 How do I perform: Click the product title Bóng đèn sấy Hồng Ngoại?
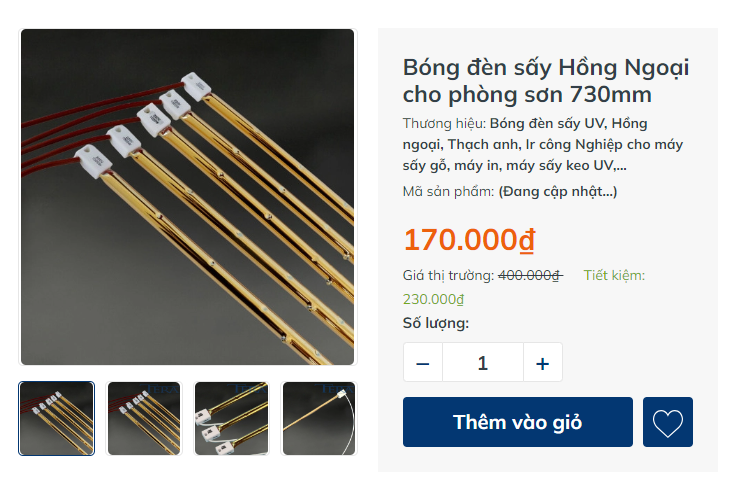[x=546, y=81]
